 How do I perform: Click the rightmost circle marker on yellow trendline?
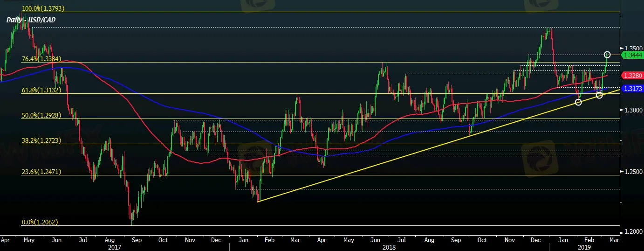pos(599,95)
